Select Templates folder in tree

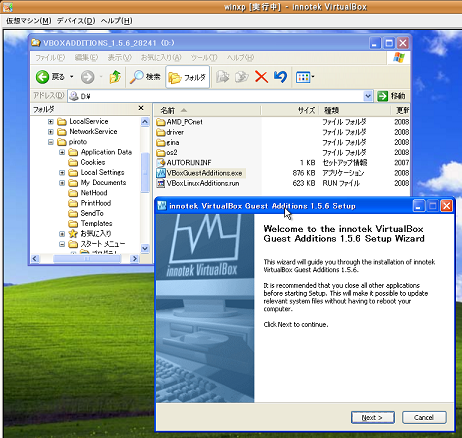96,223
